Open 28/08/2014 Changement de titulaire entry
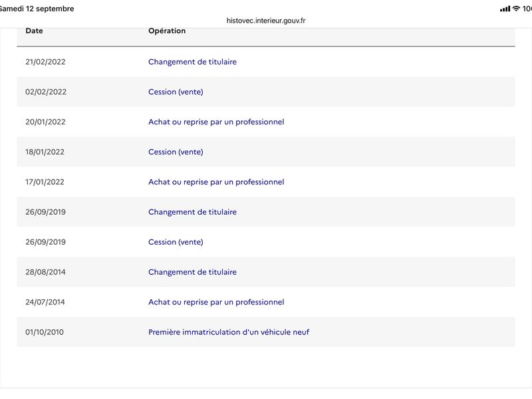This screenshot has height=399, width=532. click(x=192, y=272)
